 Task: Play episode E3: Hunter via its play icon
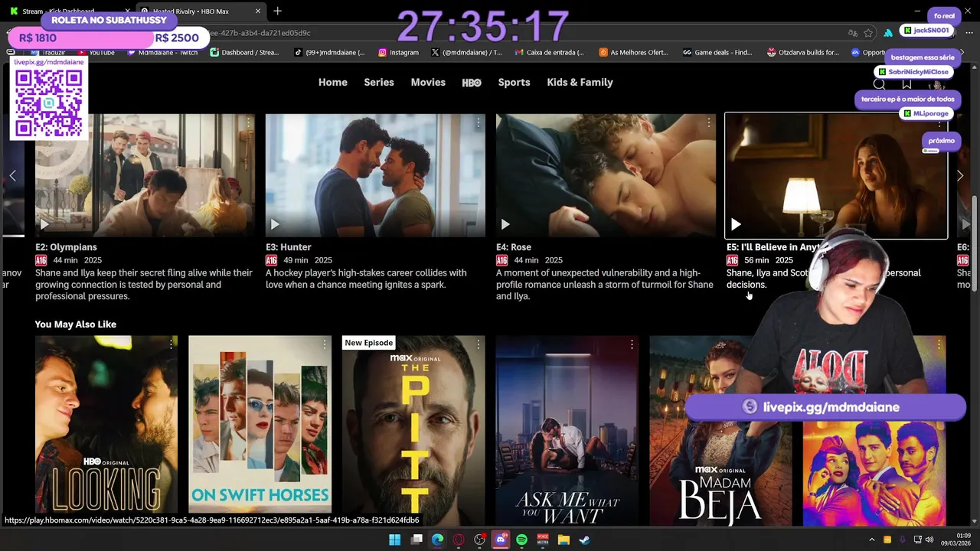click(275, 224)
